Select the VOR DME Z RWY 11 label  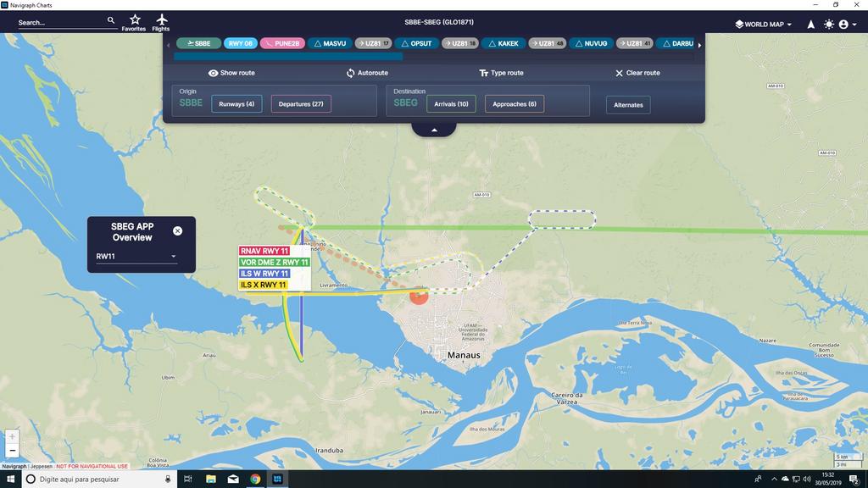274,263
